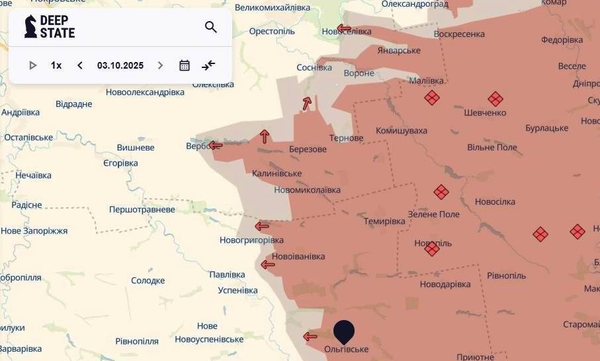Viewport: 600px width, 361px height.
Task: Click the DeepState knight logo
Action: pos(30,26)
